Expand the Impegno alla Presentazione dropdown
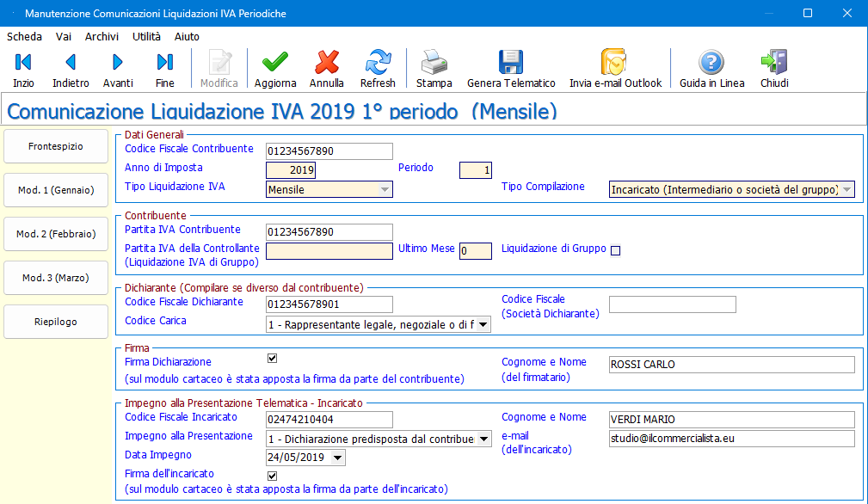 point(483,439)
